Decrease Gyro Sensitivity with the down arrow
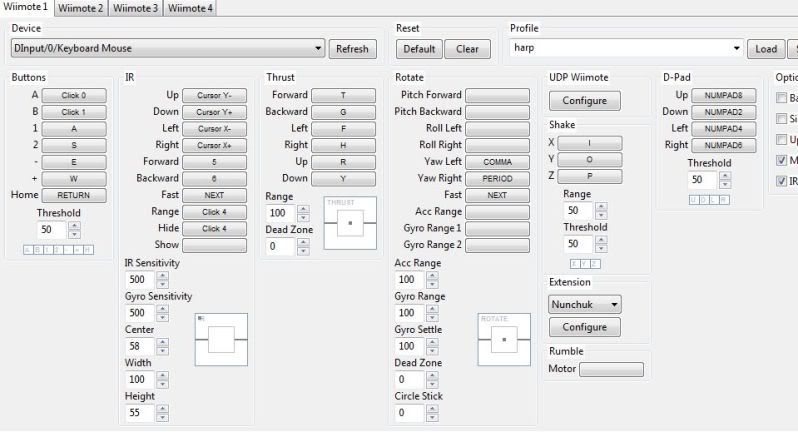The width and height of the screenshot is (798, 432). click(162, 318)
